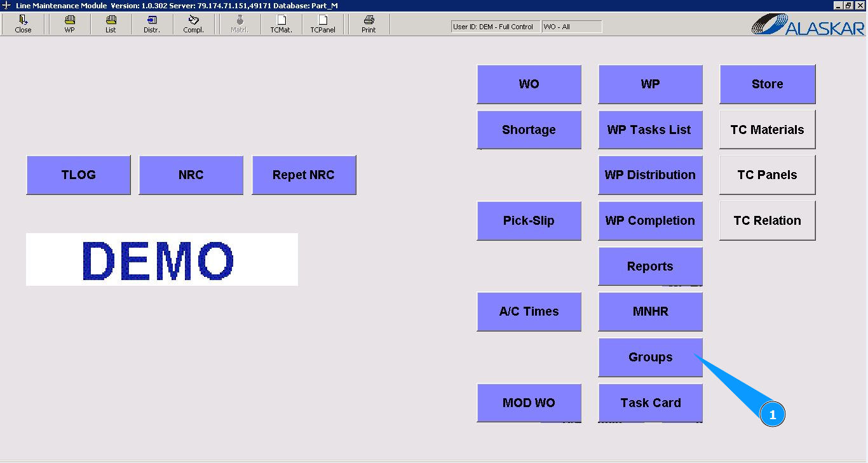Open the TLOG button

(78, 175)
